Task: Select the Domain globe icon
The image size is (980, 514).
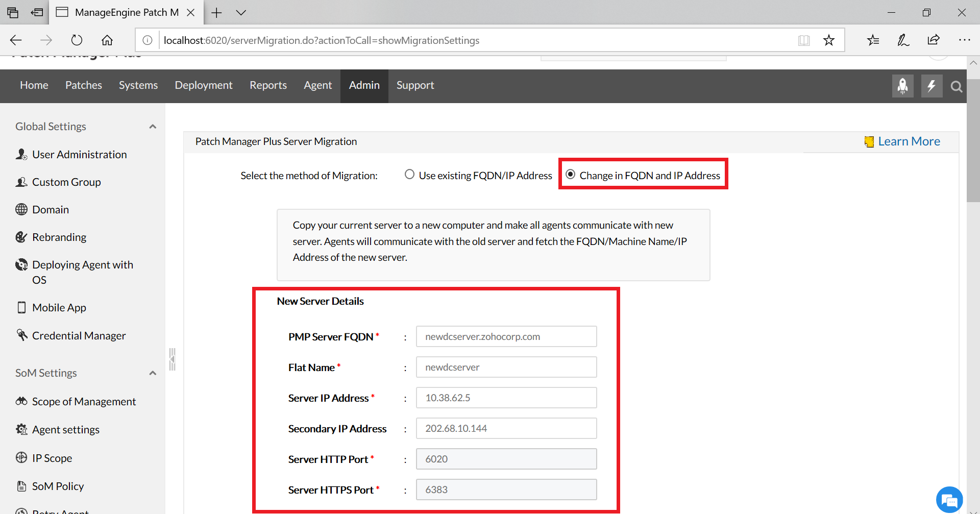Action: [x=22, y=209]
